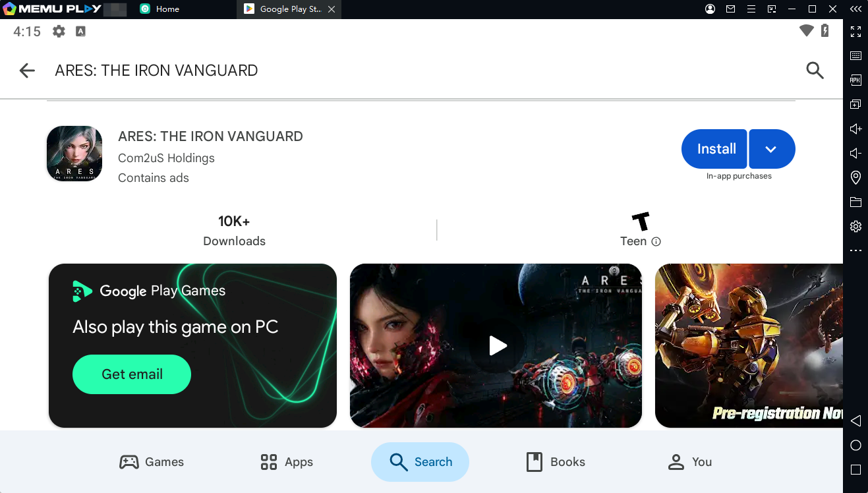Tap the Android back triangle button
Image resolution: width=868 pixels, height=493 pixels.
point(855,420)
